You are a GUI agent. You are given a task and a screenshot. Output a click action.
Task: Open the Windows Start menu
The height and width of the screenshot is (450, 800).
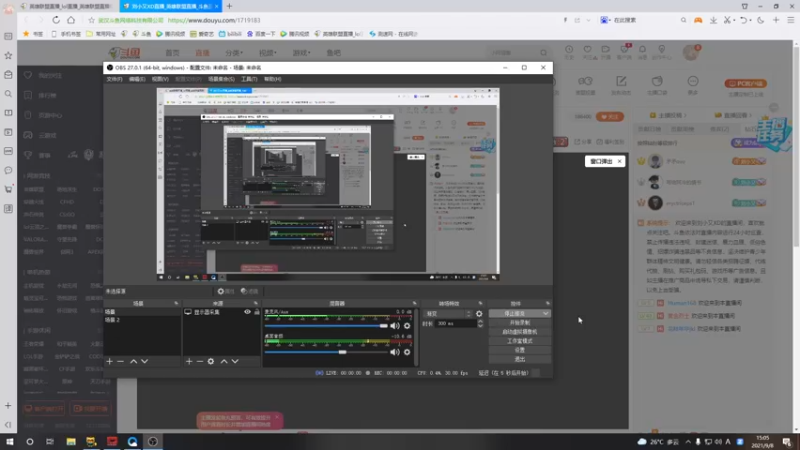9,441
